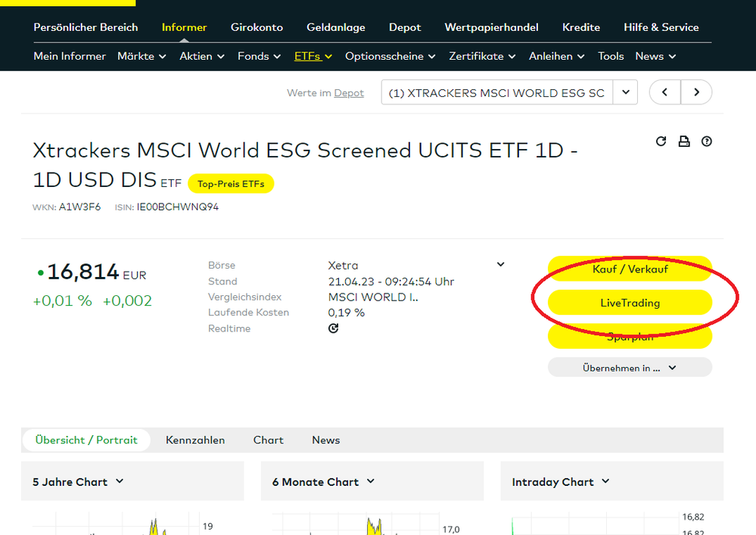Viewport: 756px width, 535px height.
Task: Click the Realtime refresh quote icon
Action: pyautogui.click(x=334, y=328)
